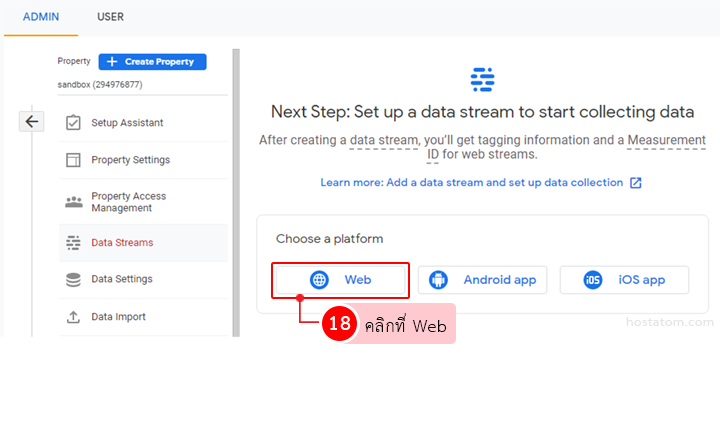Choose the iOS app platform
Image resolution: width=720 pixels, height=428 pixels.
pos(624,280)
